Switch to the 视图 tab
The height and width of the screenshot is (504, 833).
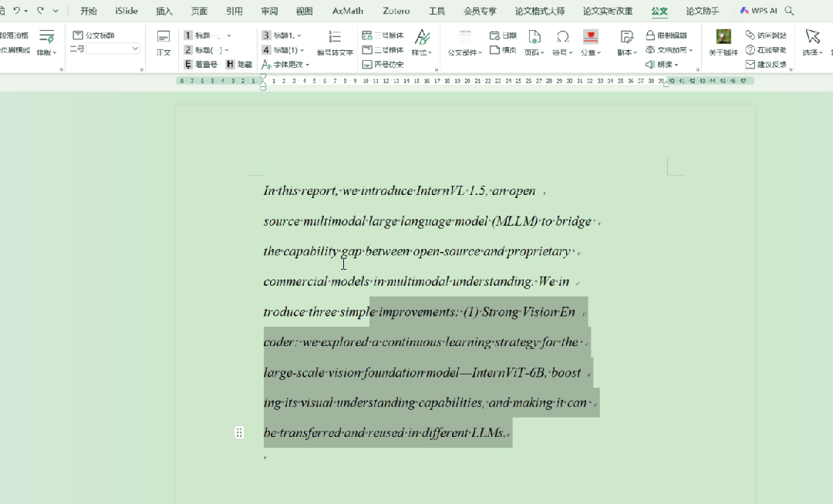click(305, 11)
